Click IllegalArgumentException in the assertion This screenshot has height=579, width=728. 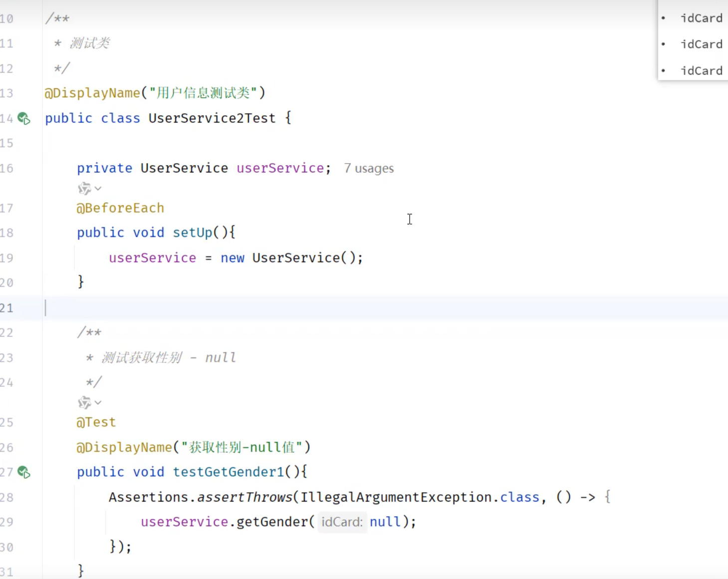click(396, 497)
